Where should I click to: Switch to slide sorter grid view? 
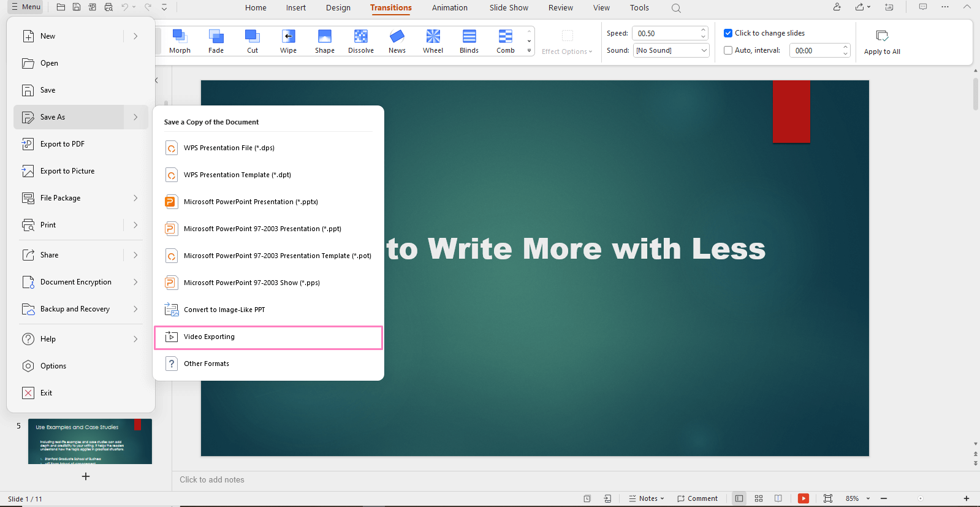pyautogui.click(x=759, y=498)
